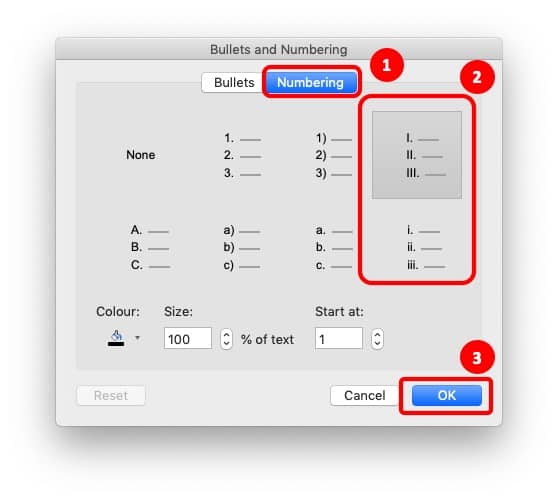Click the Size percentage input field
Image resolution: width=558 pixels, height=500 pixels.
coord(188,338)
